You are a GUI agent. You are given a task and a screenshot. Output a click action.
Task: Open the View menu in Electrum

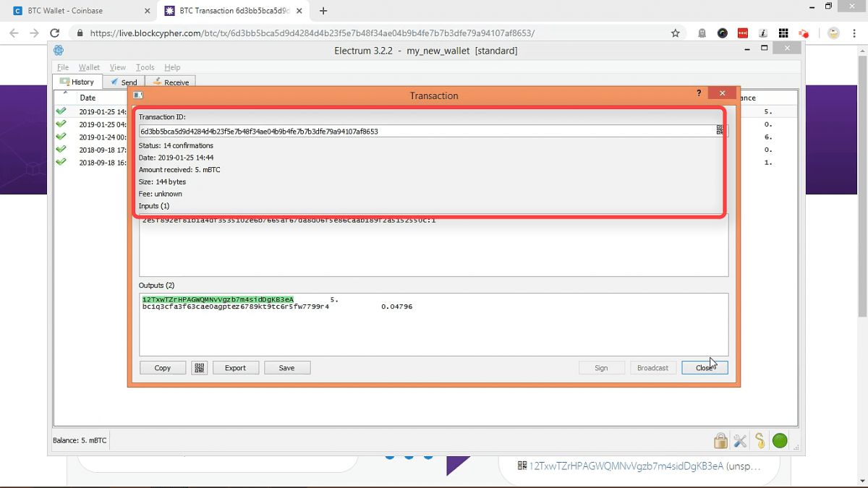pyautogui.click(x=117, y=67)
